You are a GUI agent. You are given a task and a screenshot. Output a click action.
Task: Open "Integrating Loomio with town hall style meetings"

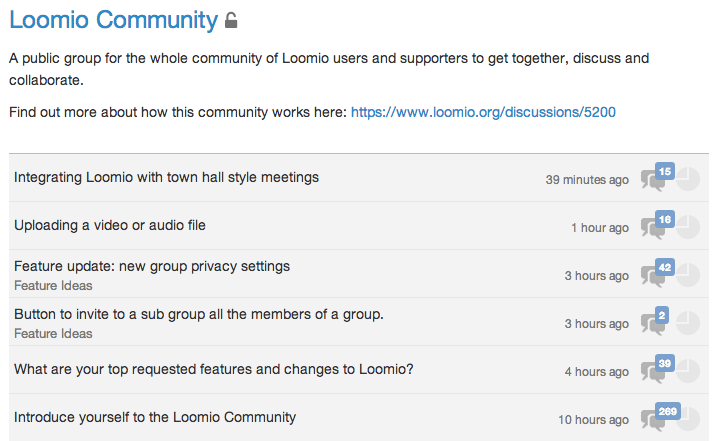point(166,177)
